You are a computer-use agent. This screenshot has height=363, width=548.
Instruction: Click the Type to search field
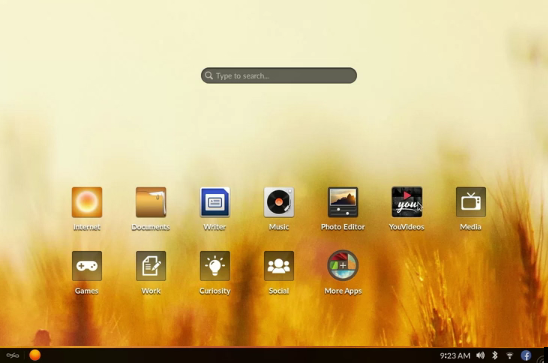click(x=279, y=75)
